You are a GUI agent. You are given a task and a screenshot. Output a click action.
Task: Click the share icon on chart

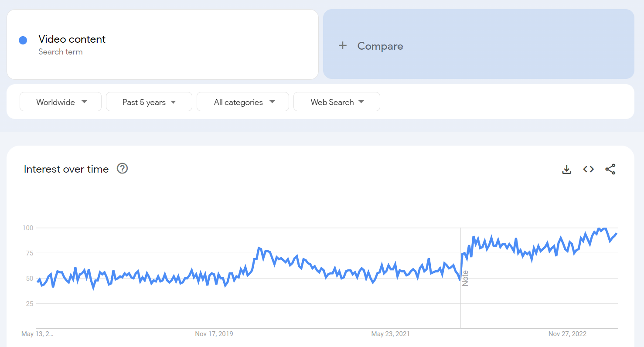tap(610, 169)
